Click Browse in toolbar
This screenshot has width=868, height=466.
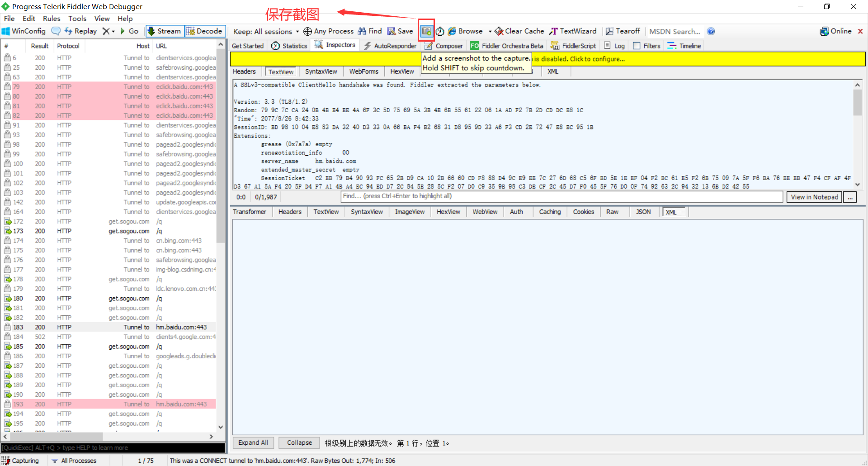pyautogui.click(x=465, y=31)
